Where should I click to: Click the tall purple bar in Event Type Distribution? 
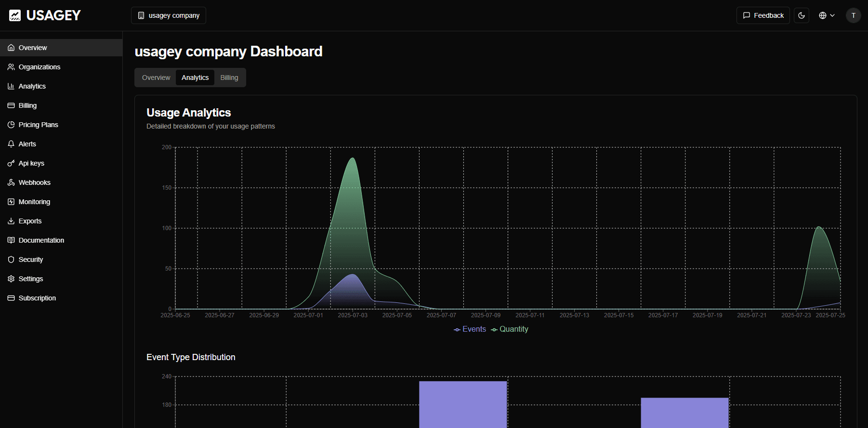463,404
